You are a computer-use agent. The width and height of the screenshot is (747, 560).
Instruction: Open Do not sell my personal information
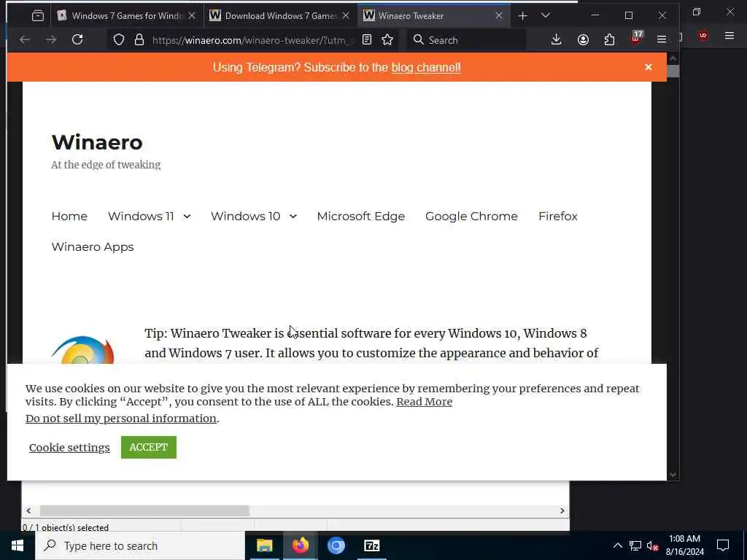[x=121, y=419]
